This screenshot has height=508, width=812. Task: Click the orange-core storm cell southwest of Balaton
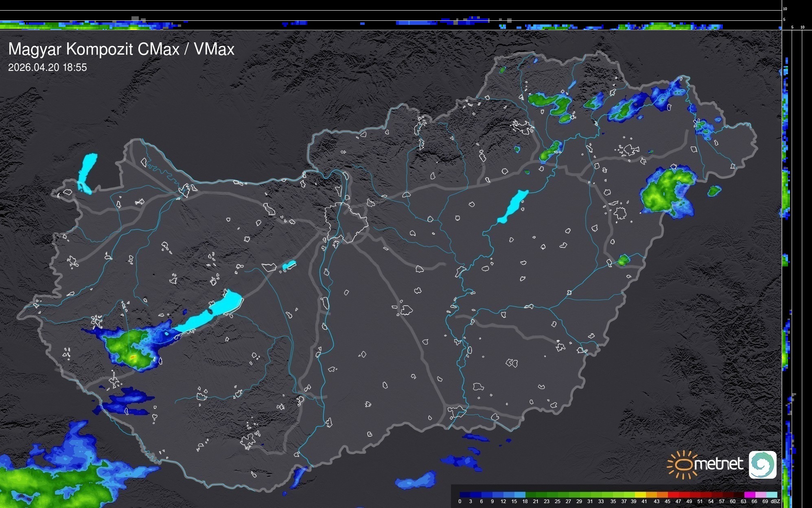(x=133, y=357)
